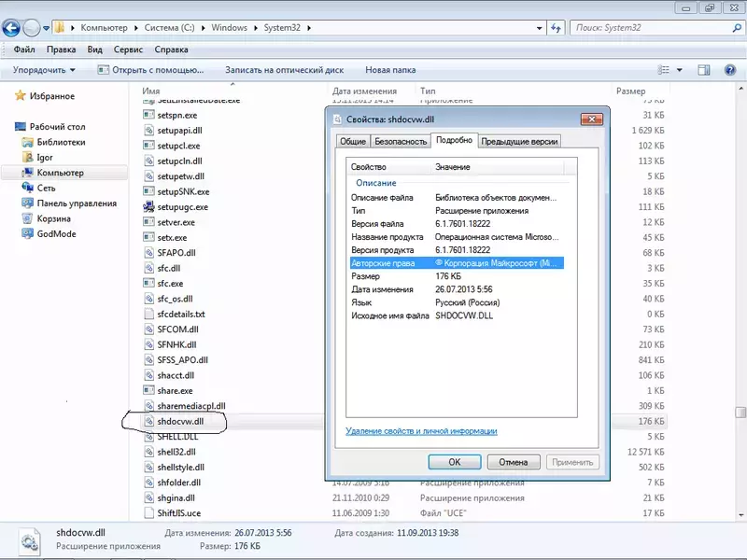Viewport: 747px width, 560px height.
Task: Select setver.exe file name
Action: (176, 222)
